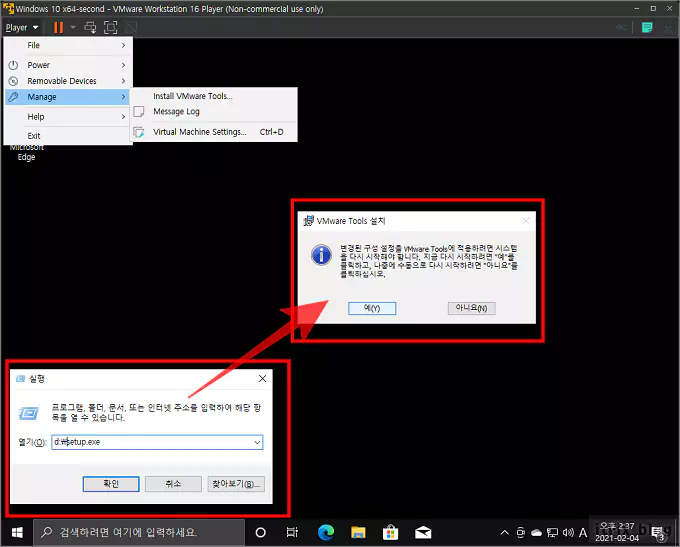Toggle the IME input mode indicator A
The image size is (680, 547).
click(583, 533)
